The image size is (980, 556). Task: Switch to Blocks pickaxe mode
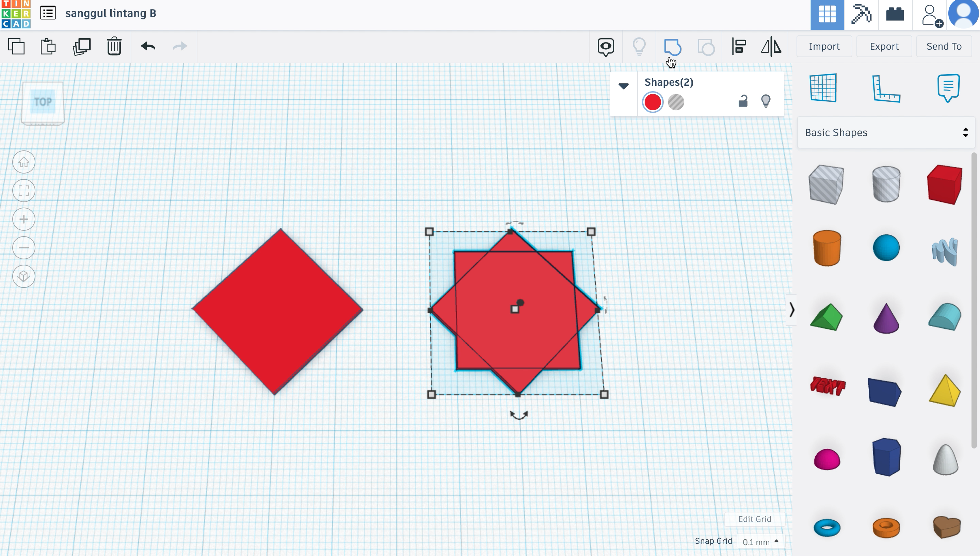[861, 15]
